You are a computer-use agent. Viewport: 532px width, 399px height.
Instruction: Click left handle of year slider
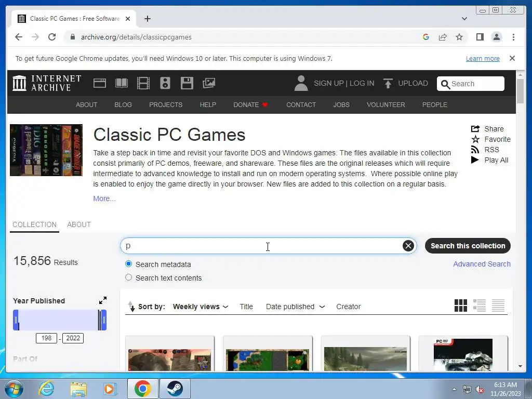(x=16, y=320)
